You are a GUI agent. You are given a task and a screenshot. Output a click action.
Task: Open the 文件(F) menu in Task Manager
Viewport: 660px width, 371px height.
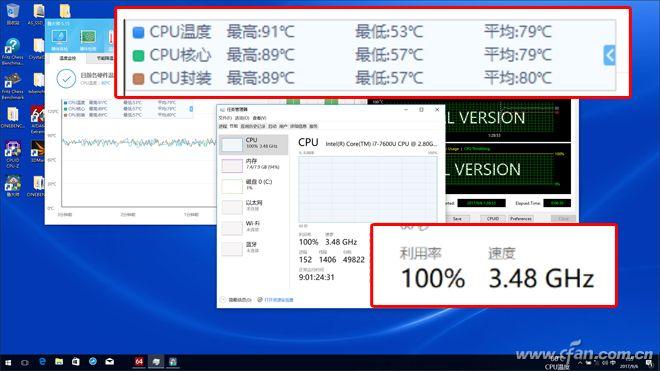(225, 118)
